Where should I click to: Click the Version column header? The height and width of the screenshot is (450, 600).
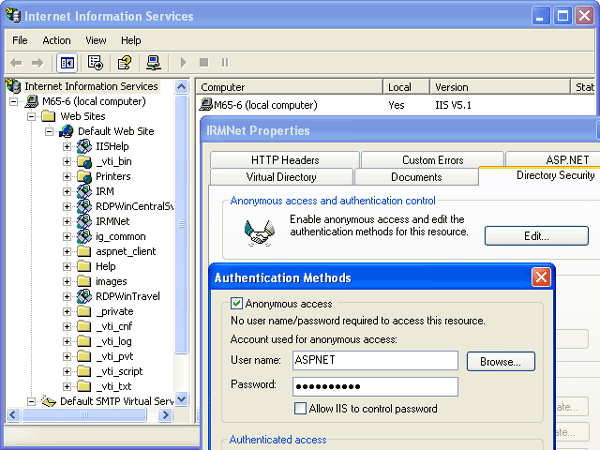(x=500, y=87)
